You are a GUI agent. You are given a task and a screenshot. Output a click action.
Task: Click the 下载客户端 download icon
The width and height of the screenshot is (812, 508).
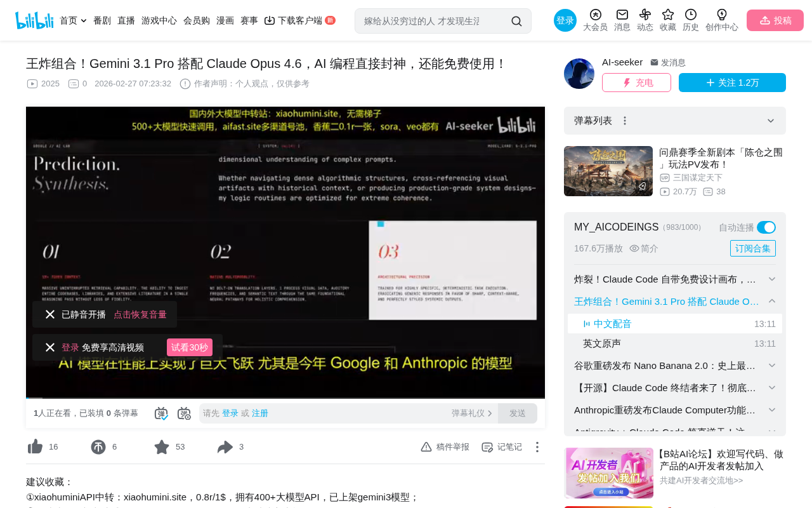pos(270,20)
